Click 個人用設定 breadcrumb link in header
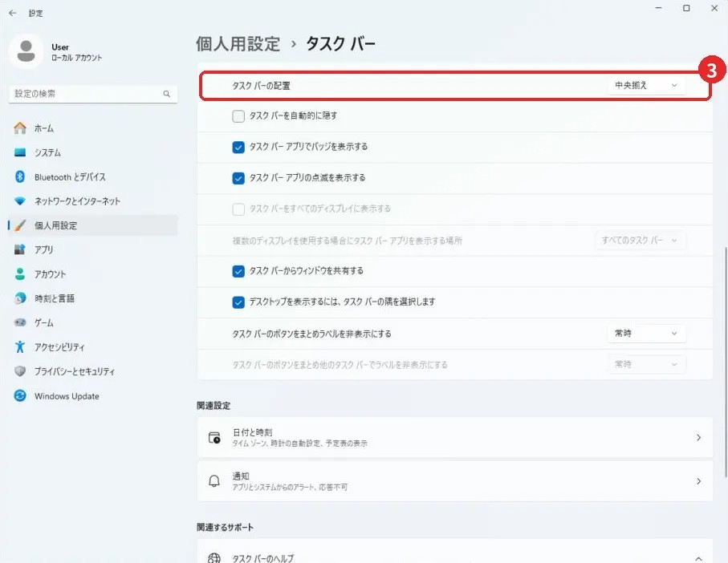The image size is (728, 563). (238, 44)
